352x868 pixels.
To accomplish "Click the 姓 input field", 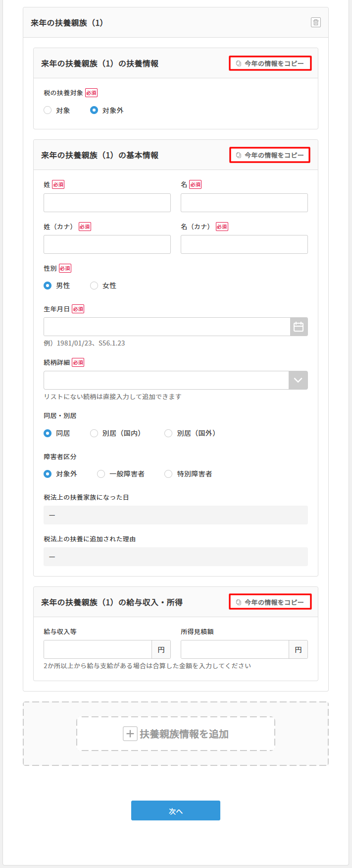I will pos(107,203).
